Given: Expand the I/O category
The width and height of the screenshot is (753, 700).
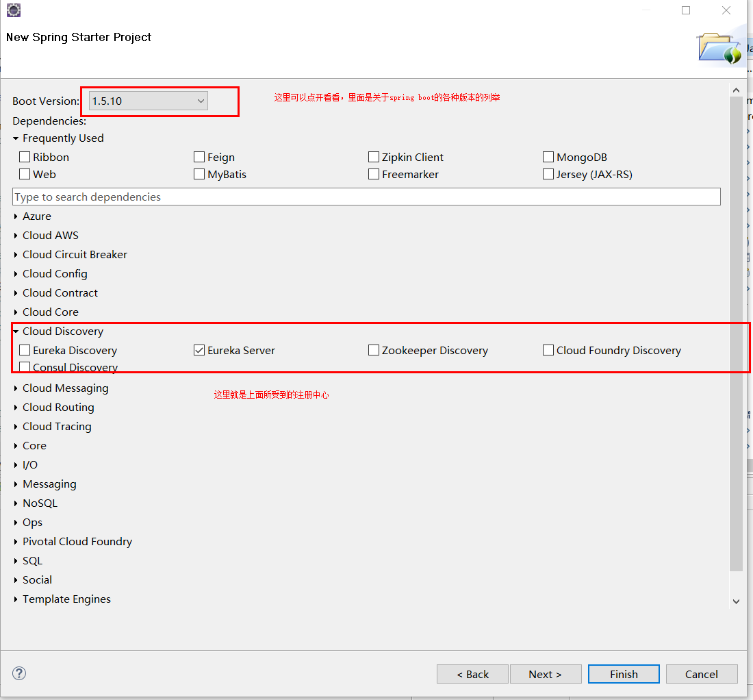Looking at the screenshot, I should point(16,465).
